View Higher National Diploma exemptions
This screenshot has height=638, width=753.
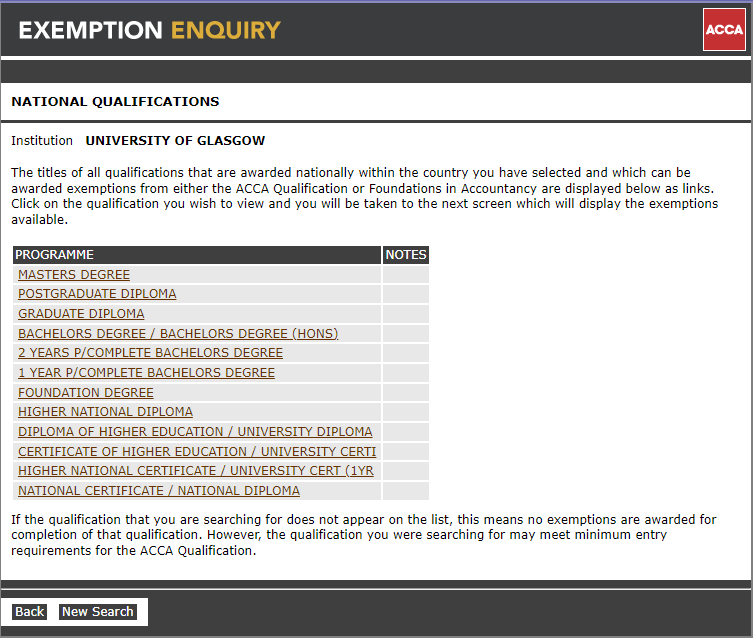(105, 412)
